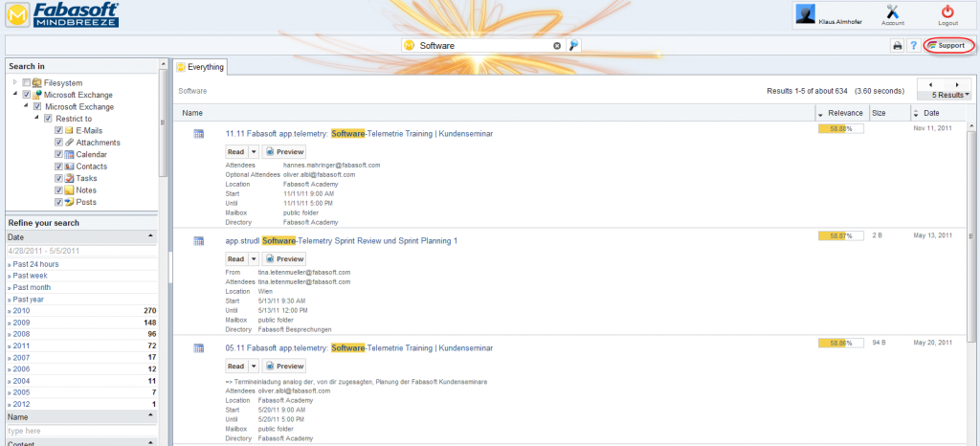Image resolution: width=980 pixels, height=446 pixels.
Task: Click calendar icon of 11.11 Fabasoft result
Action: (x=199, y=133)
